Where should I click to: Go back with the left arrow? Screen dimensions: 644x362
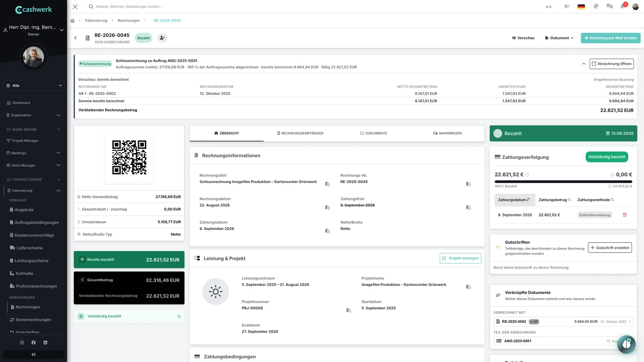[x=75, y=38]
